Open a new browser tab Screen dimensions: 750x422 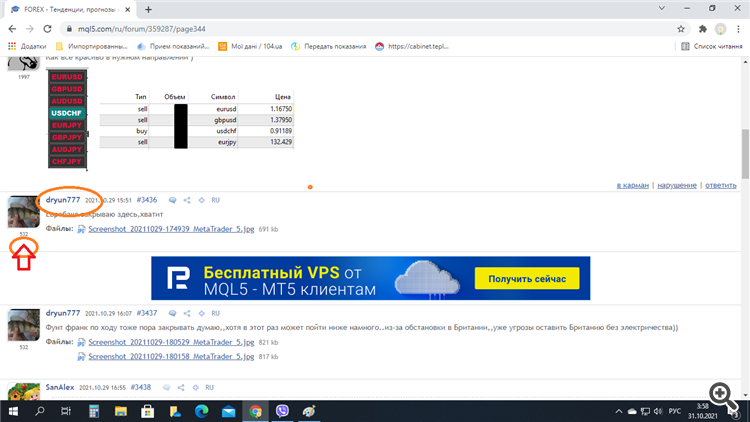[x=148, y=10]
